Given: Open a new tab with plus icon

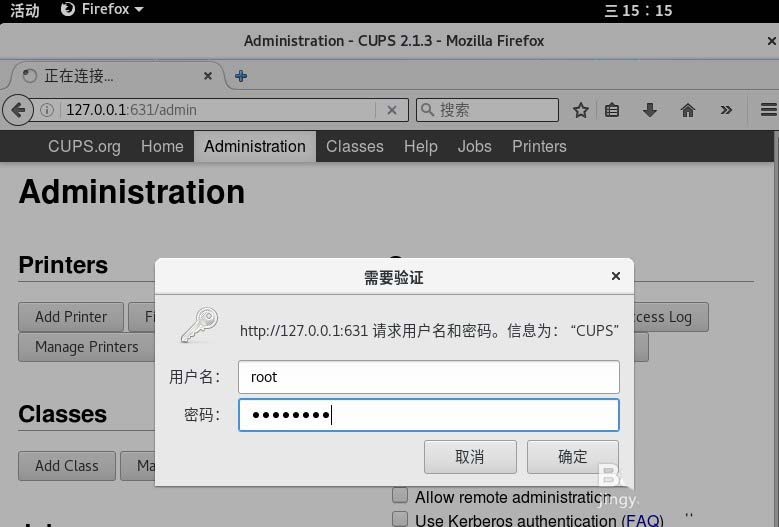Looking at the screenshot, I should click(241, 76).
